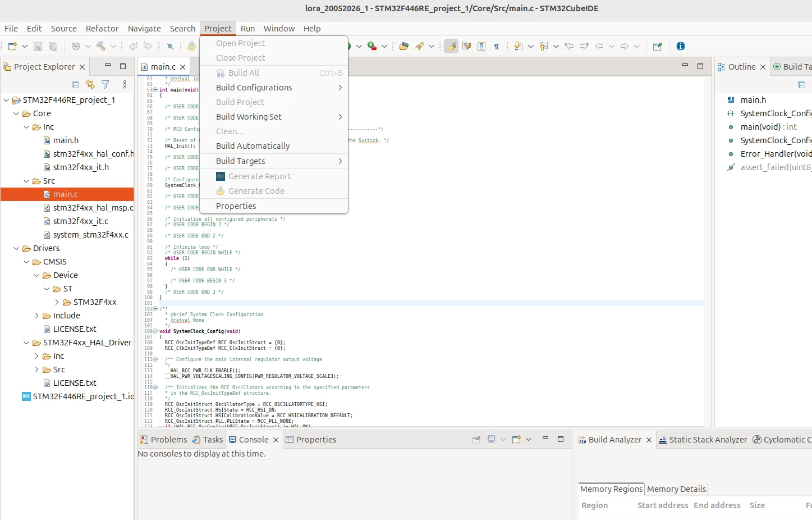This screenshot has height=520, width=812.
Task: Toggle the Block Selection Mode icon
Action: click(x=481, y=46)
